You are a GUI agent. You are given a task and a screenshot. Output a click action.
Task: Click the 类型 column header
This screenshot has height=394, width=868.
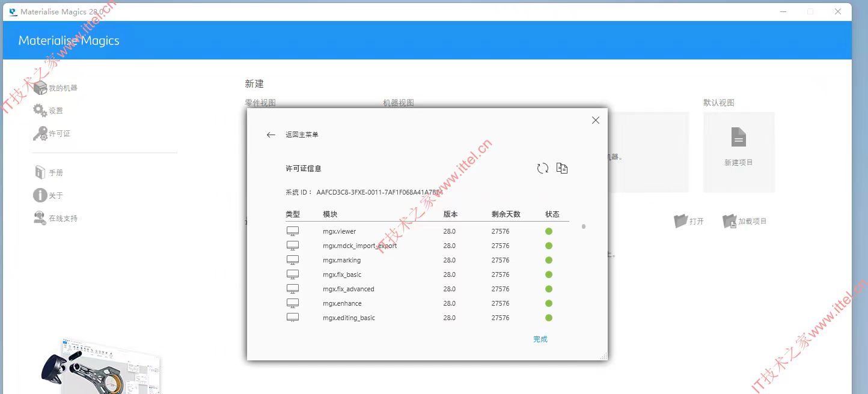coord(293,214)
